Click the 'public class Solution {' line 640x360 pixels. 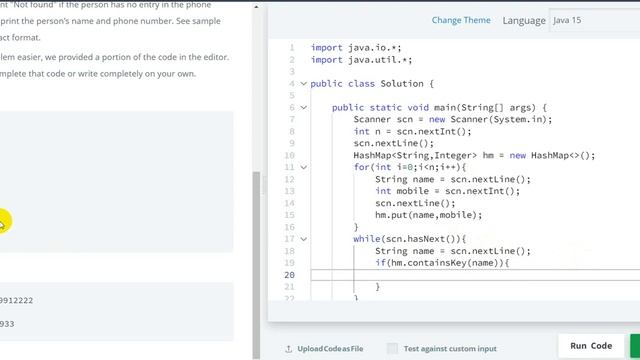coord(372,84)
